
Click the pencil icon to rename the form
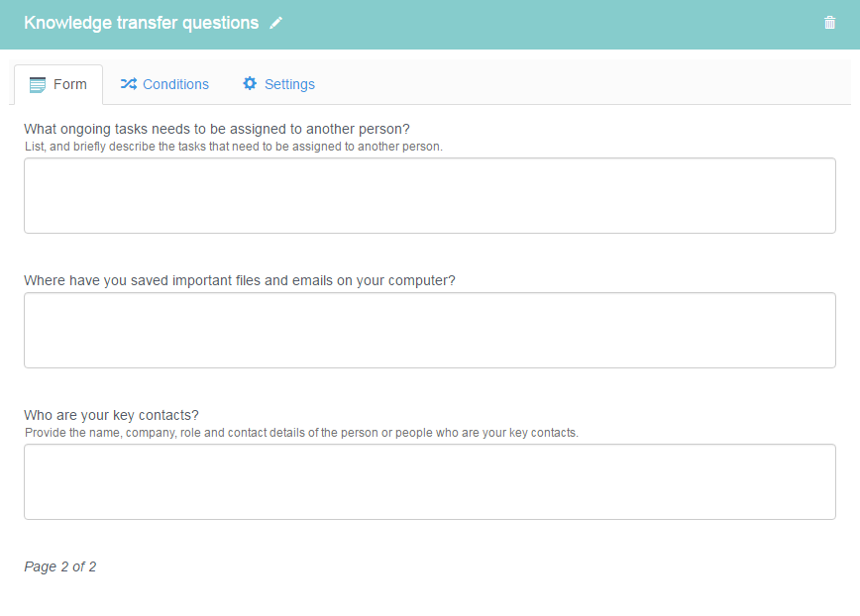click(275, 23)
